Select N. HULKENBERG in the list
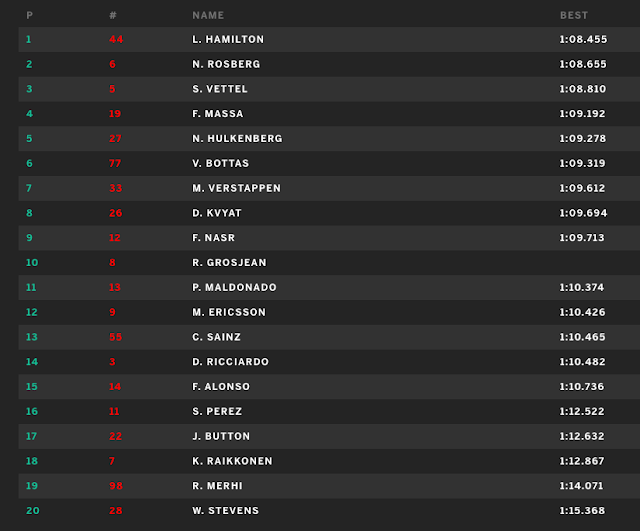 [x=237, y=139]
